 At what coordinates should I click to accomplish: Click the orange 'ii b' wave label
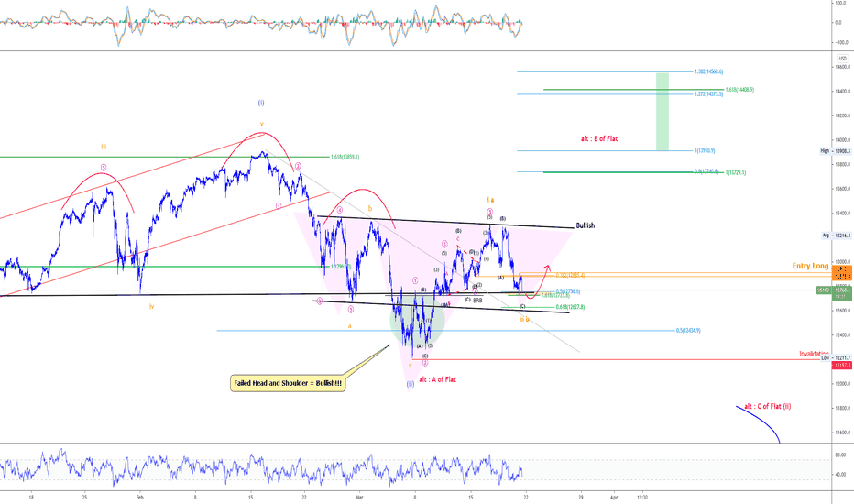click(524, 319)
